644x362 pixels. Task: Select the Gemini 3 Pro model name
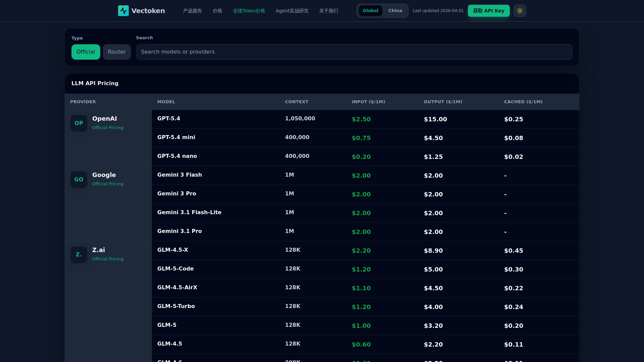coord(177,194)
